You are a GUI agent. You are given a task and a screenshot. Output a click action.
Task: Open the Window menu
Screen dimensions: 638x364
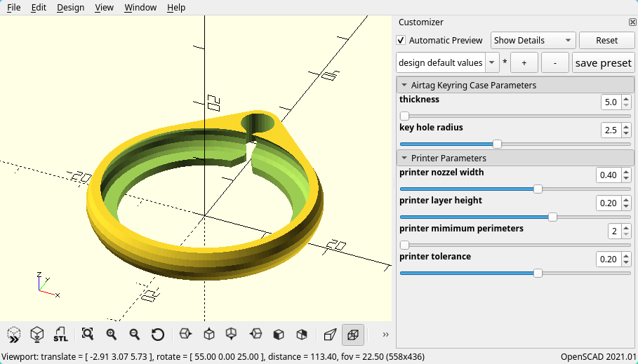pos(140,7)
